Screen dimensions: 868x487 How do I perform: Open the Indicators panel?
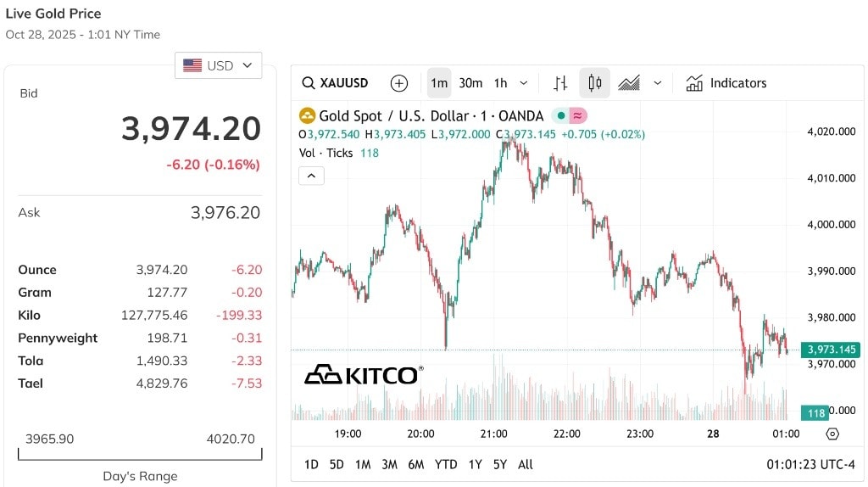pos(726,83)
